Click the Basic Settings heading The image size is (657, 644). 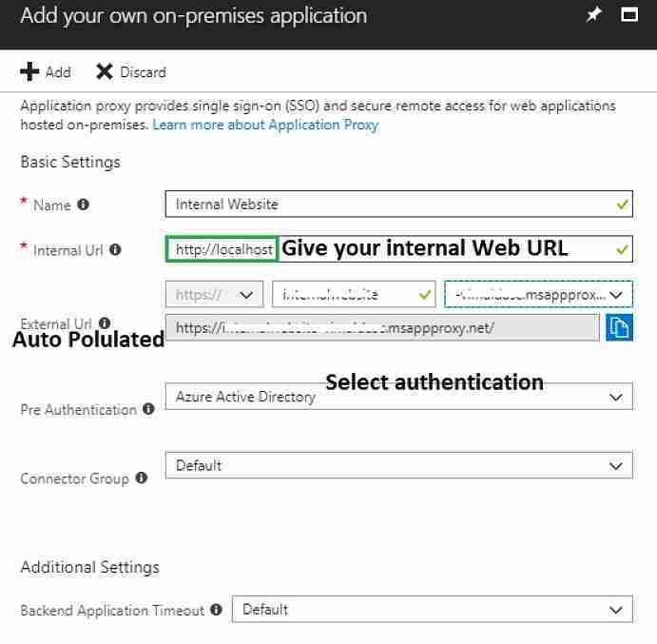pyautogui.click(x=70, y=162)
